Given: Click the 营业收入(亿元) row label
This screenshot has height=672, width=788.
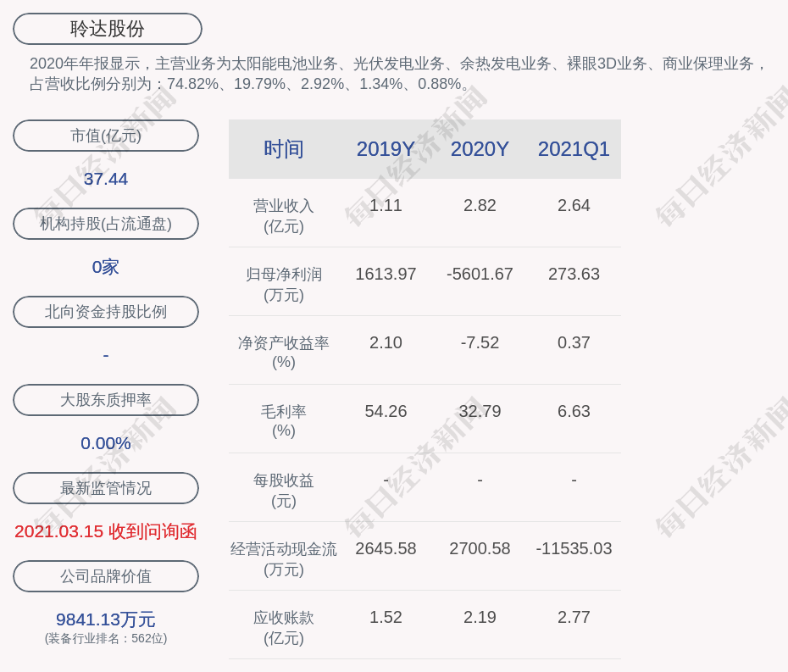Looking at the screenshot, I should click(x=284, y=216).
